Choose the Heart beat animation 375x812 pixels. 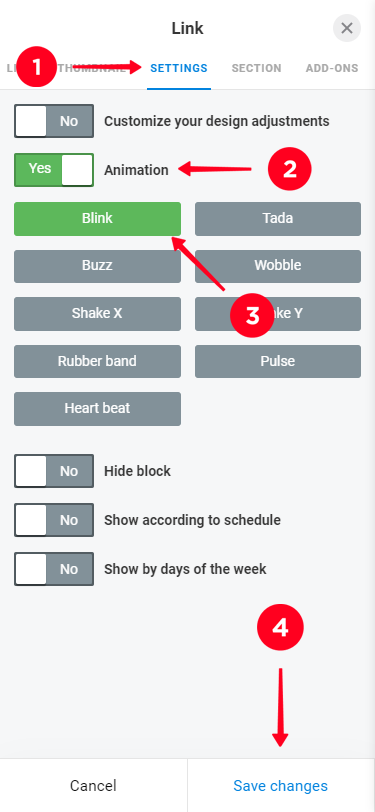click(97, 409)
